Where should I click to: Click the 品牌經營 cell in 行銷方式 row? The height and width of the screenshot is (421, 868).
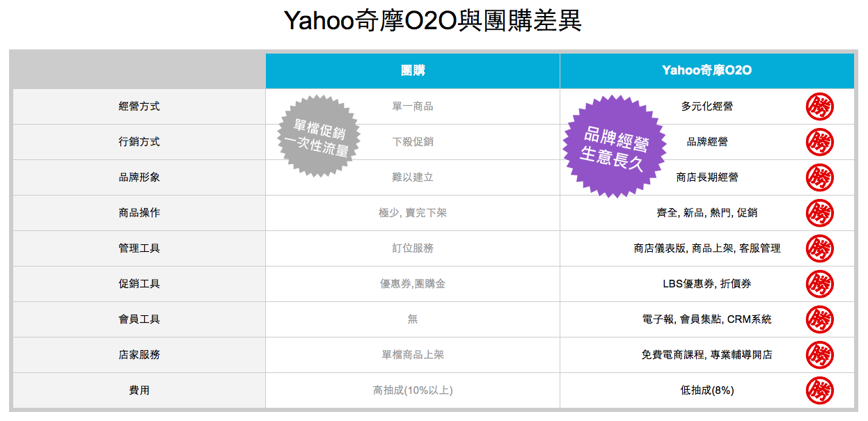pos(707,142)
